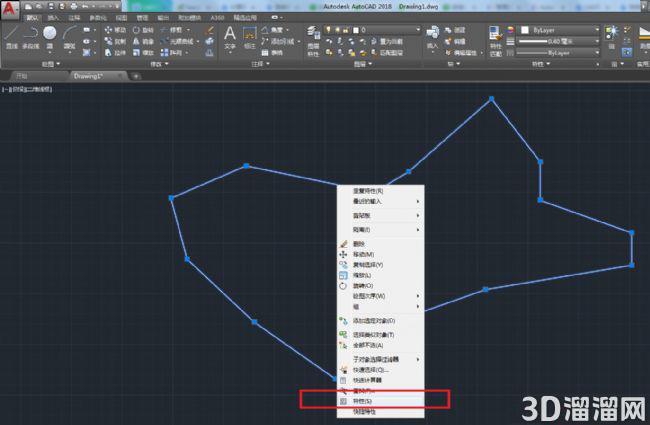
Task: Click the polyline's topmost vertex grip
Action: point(491,99)
